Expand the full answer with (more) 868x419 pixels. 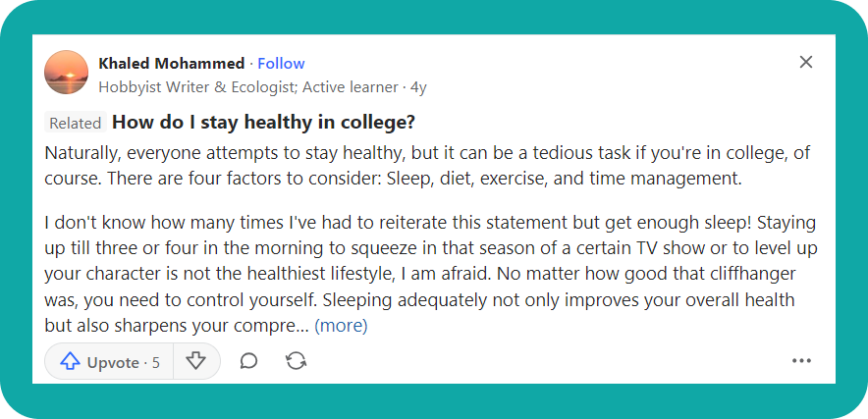tap(341, 325)
